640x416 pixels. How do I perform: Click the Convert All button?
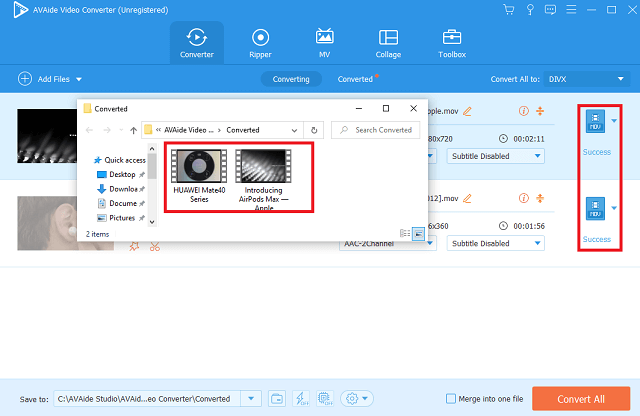(581, 399)
